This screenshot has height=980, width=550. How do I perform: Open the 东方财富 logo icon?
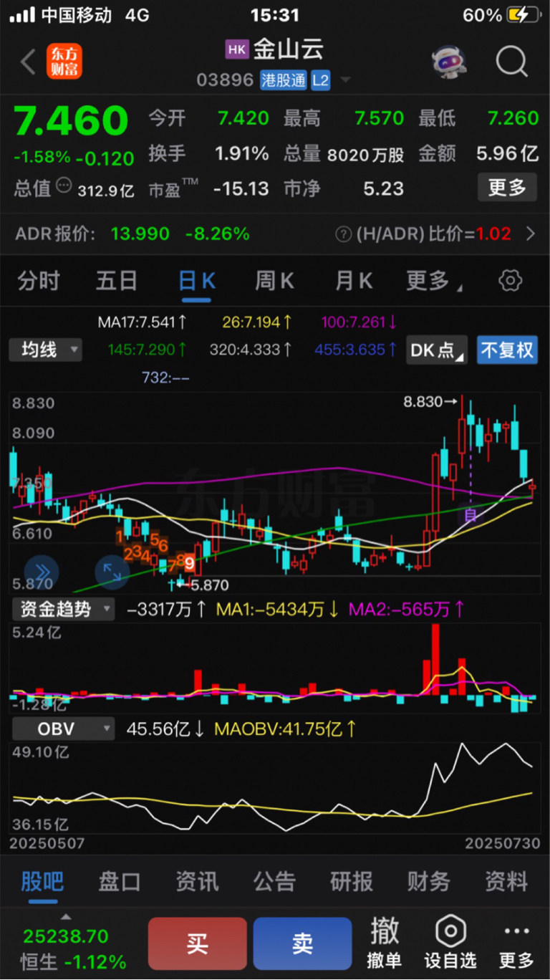(64, 62)
